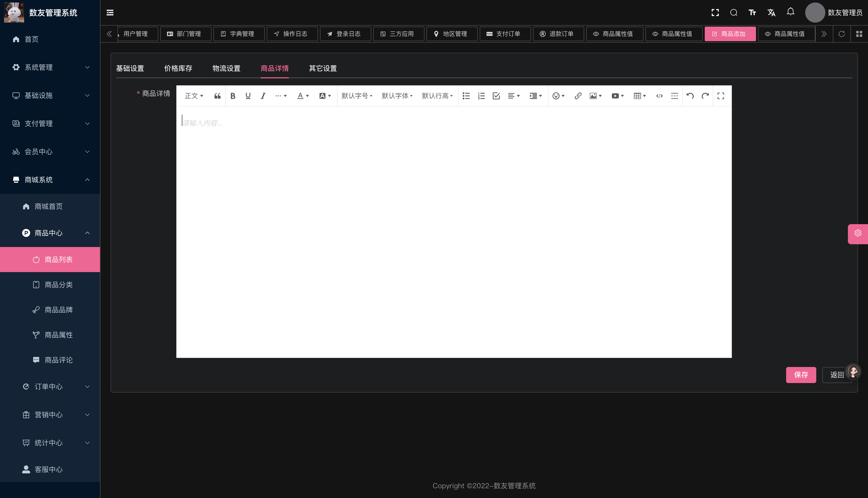Click the blockquote icon in editor
This screenshot has width=868, height=498.
click(217, 96)
